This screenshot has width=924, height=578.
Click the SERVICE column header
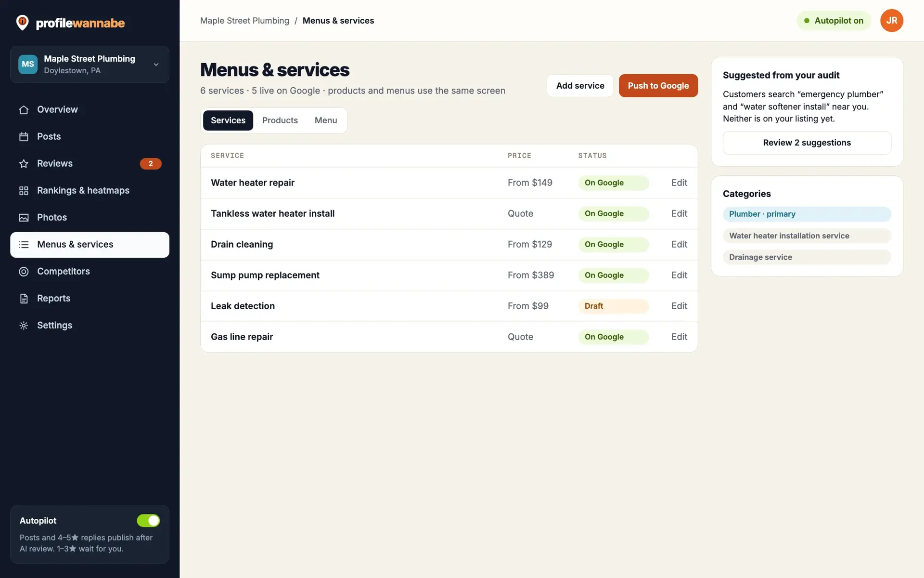point(227,156)
